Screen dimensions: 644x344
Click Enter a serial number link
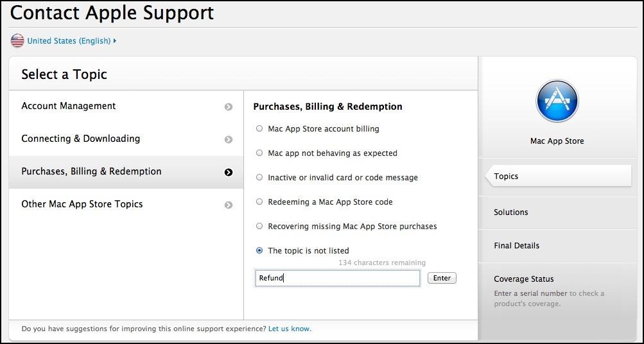(530, 293)
